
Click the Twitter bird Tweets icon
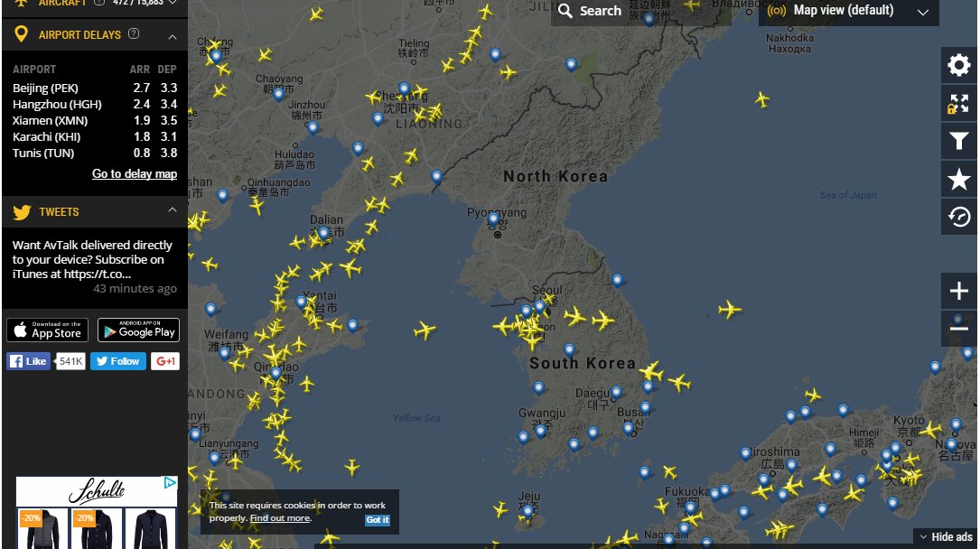[22, 212]
